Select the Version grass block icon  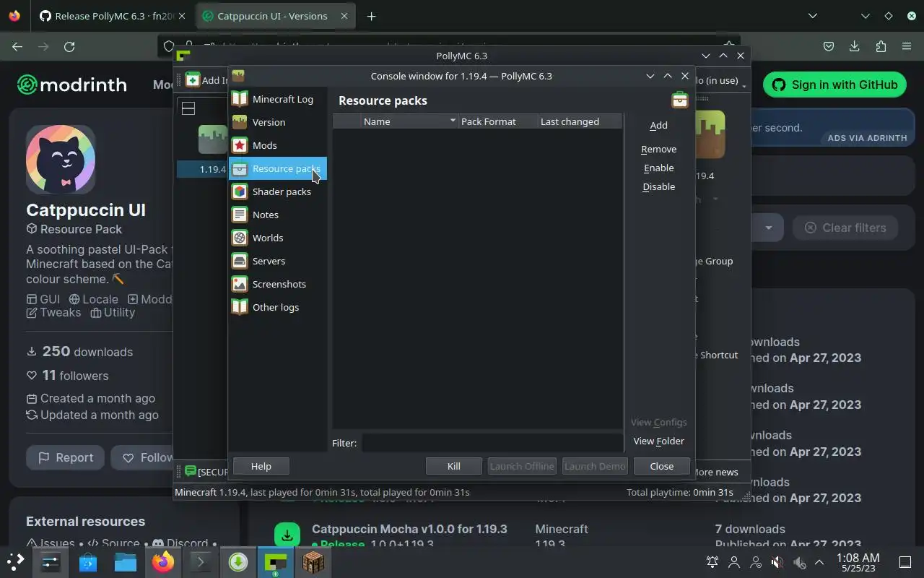pyautogui.click(x=240, y=122)
